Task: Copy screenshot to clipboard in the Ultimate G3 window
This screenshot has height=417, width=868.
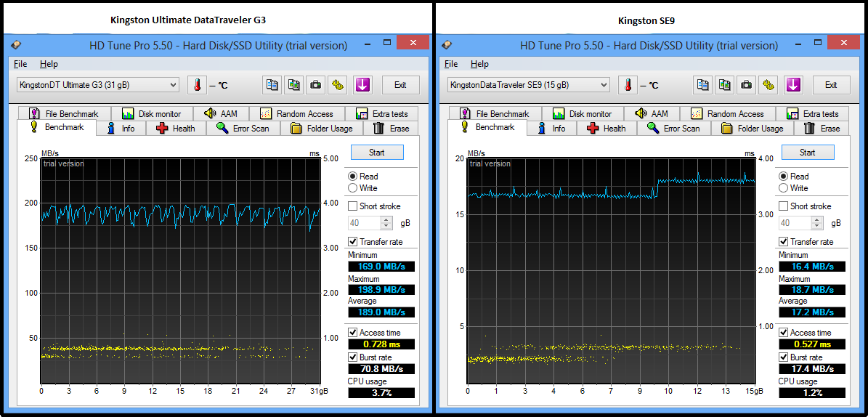Action: coord(294,85)
